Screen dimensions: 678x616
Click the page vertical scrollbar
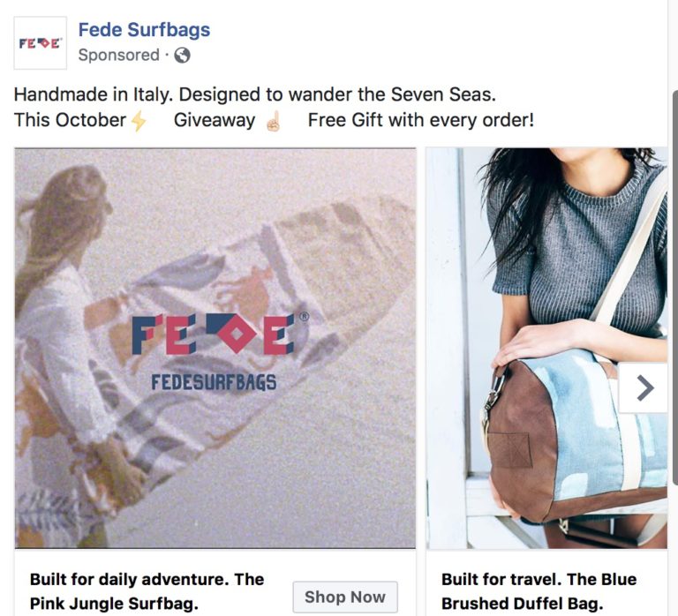point(675,288)
